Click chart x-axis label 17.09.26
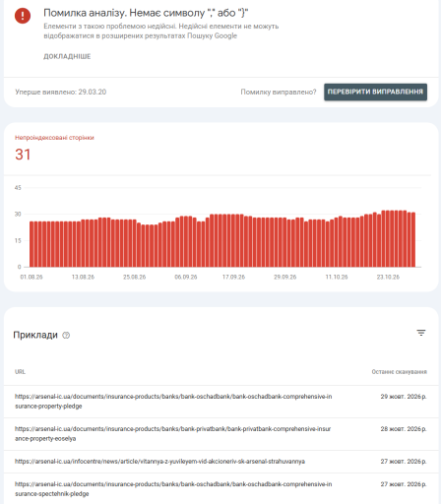 pyautogui.click(x=233, y=277)
